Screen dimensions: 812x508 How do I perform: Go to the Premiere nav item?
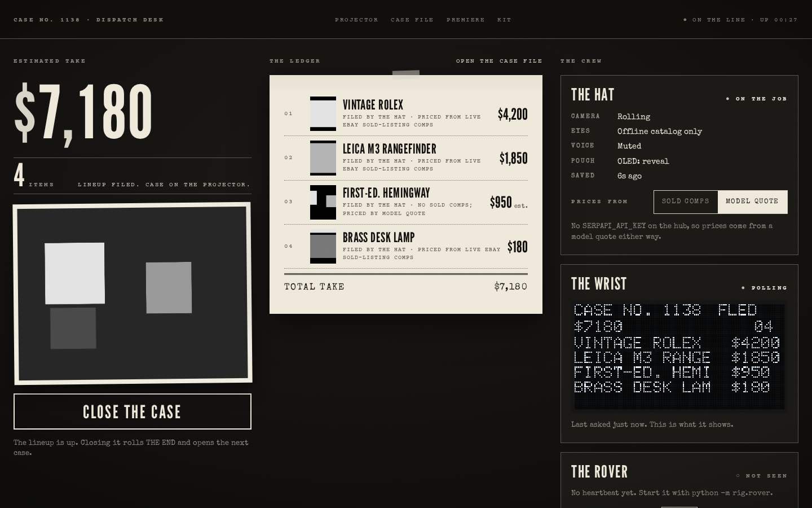465,20
